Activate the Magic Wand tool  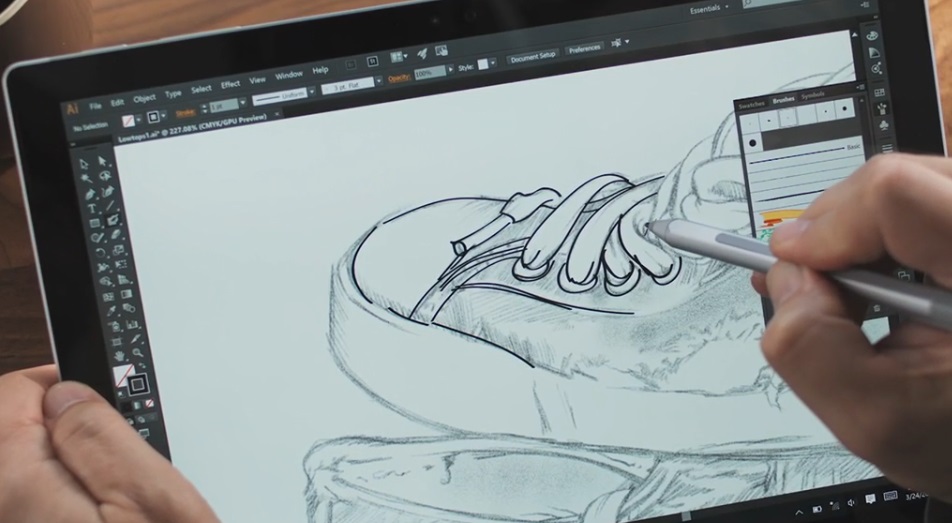pyautogui.click(x=86, y=179)
